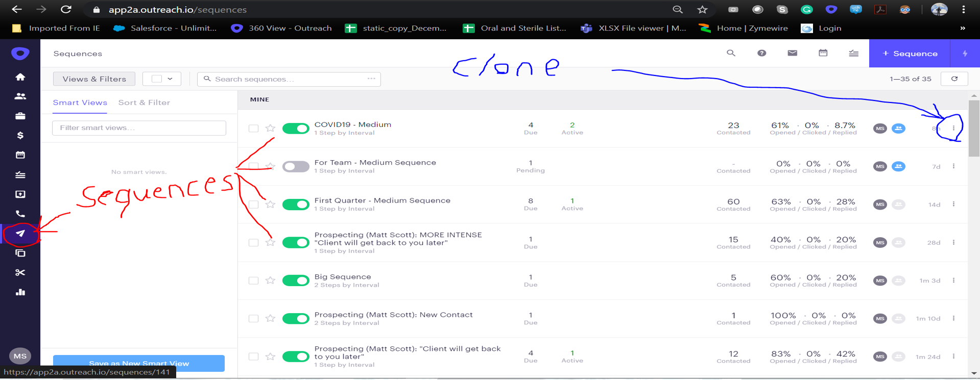Open more options for For Team sequence

[953, 166]
